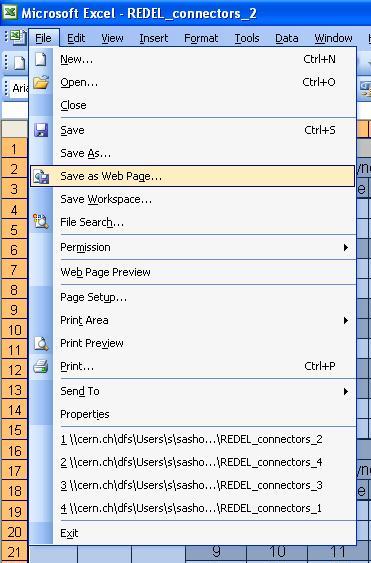The height and width of the screenshot is (563, 371).
Task: Expand the Send To submenu
Action: tap(193, 391)
